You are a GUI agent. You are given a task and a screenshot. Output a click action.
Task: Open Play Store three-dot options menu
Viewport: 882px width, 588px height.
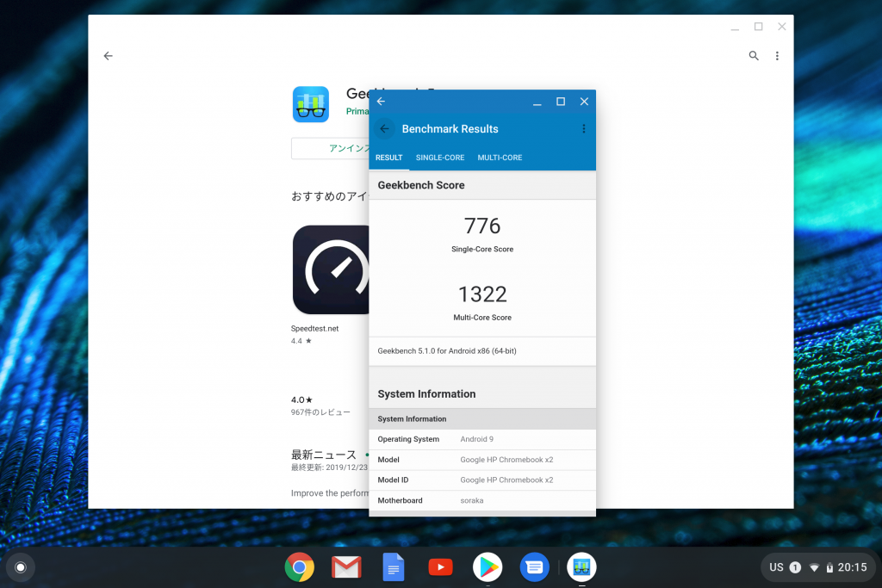[x=778, y=56]
